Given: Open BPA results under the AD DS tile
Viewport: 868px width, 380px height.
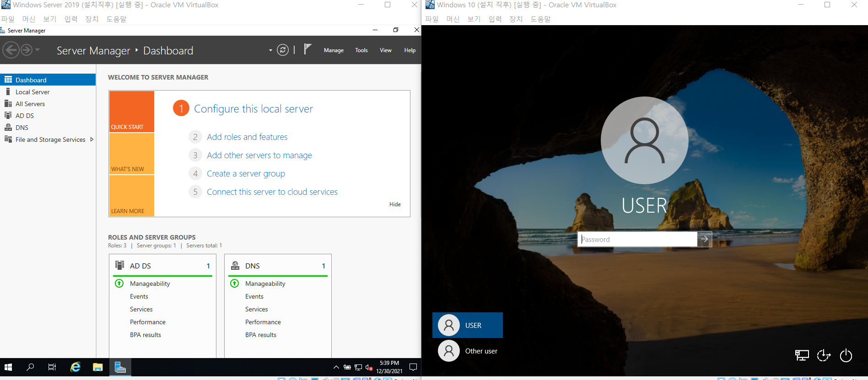Looking at the screenshot, I should point(146,335).
